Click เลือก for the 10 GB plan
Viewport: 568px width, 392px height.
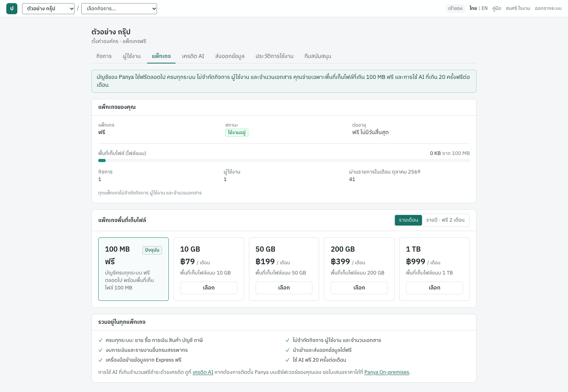tap(209, 288)
